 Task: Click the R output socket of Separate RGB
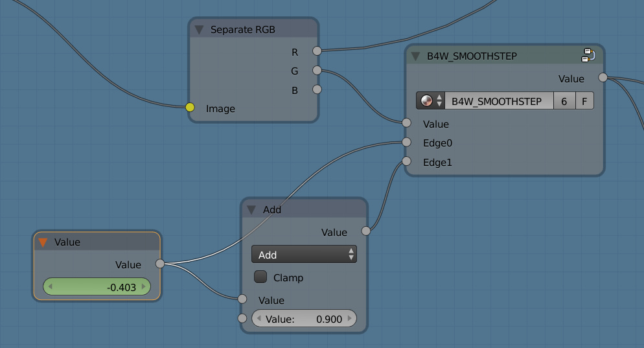coord(317,51)
